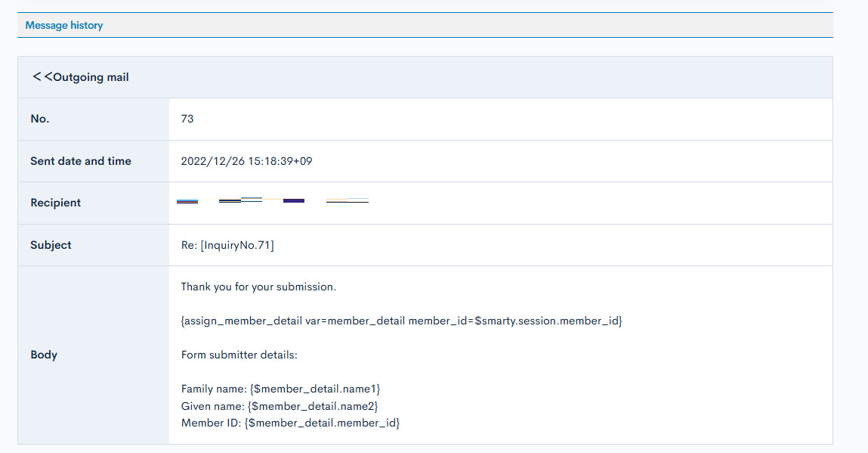This screenshot has width=868, height=453.
Task: Click the 'Form submitter details:' line
Action: click(x=239, y=355)
